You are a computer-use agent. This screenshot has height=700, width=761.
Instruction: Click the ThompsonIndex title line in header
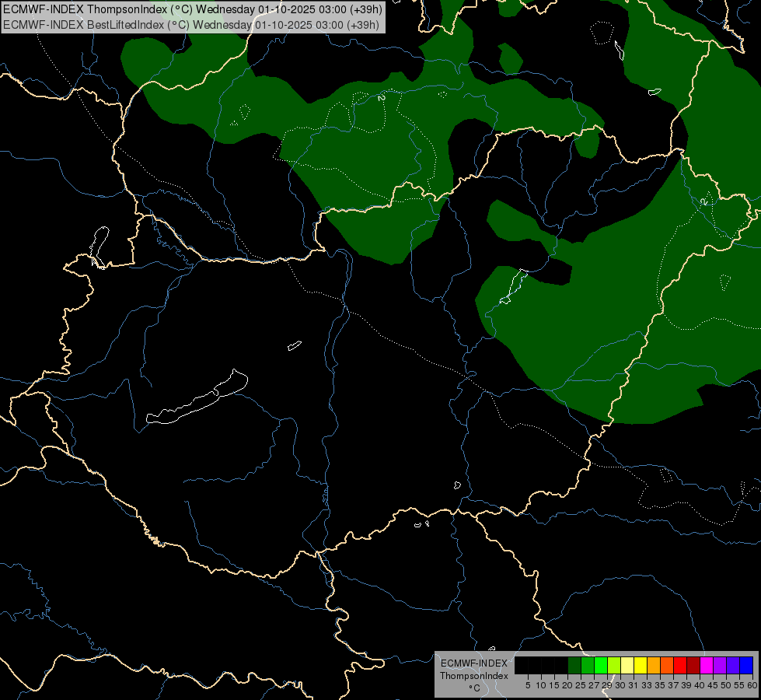(x=193, y=9)
